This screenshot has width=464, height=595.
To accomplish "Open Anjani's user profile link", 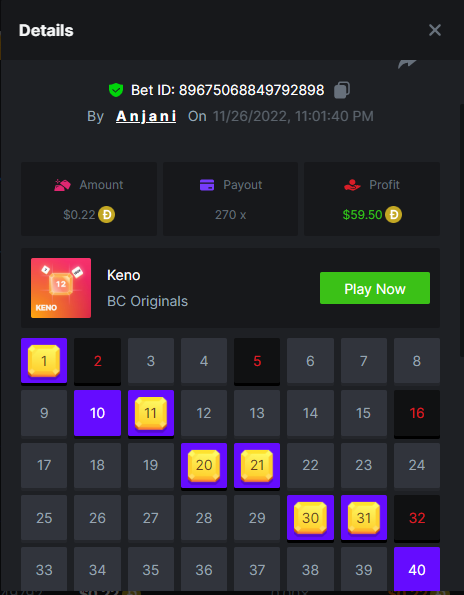I will tap(146, 116).
